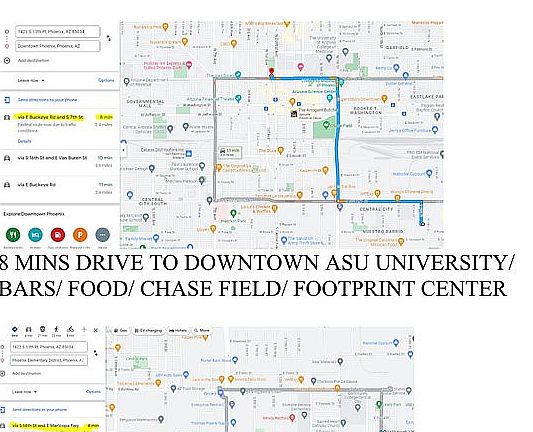Click the Details link under first route
The height and width of the screenshot is (432, 533).
coord(24,141)
